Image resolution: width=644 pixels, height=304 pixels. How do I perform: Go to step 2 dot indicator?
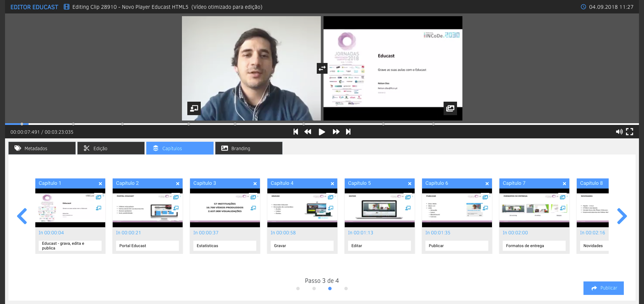coord(314,289)
